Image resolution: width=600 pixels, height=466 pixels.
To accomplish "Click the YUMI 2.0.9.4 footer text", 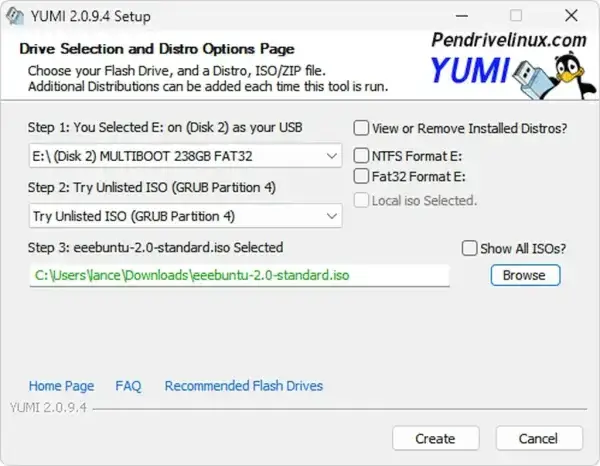I will 48,407.
